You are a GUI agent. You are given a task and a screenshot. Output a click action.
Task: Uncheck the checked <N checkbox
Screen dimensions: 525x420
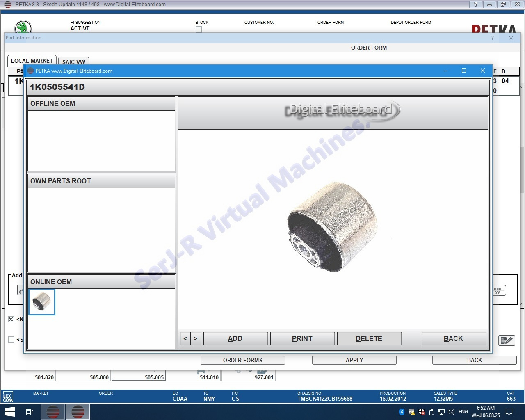11,319
